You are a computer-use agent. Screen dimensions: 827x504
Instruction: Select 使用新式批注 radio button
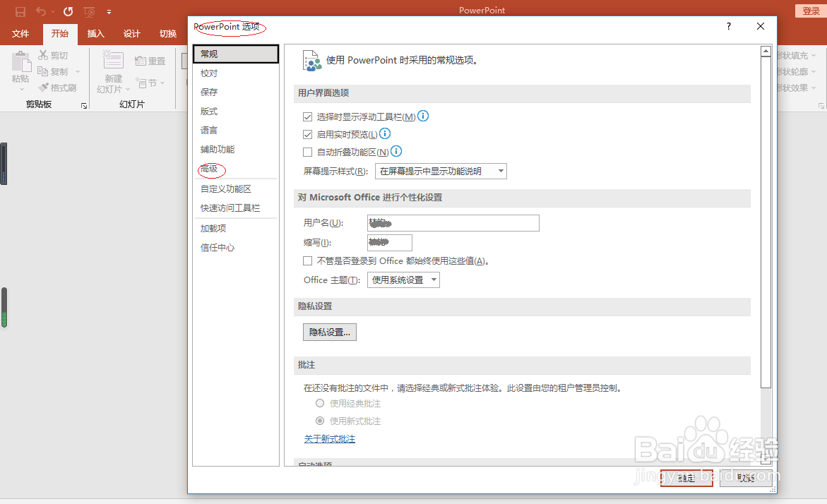click(x=320, y=421)
